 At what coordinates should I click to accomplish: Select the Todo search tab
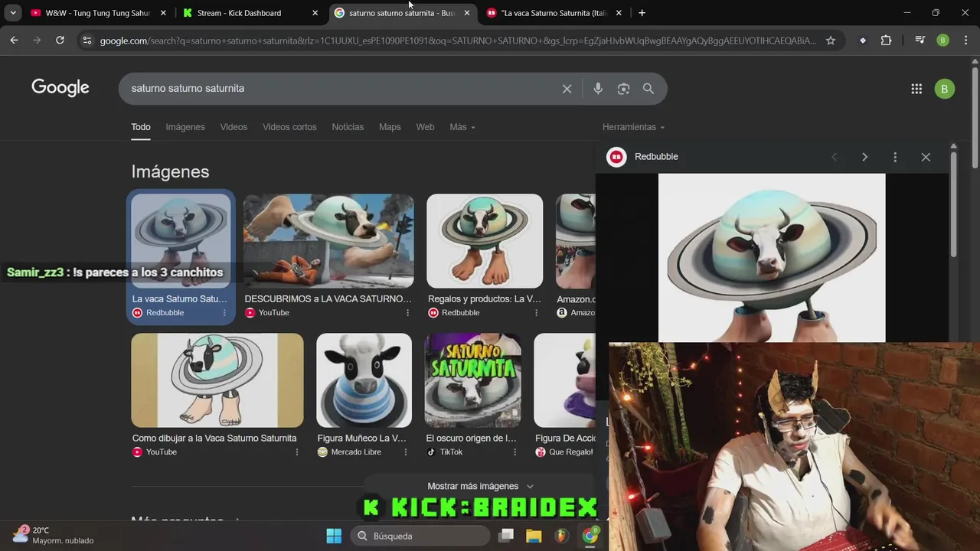[141, 127]
